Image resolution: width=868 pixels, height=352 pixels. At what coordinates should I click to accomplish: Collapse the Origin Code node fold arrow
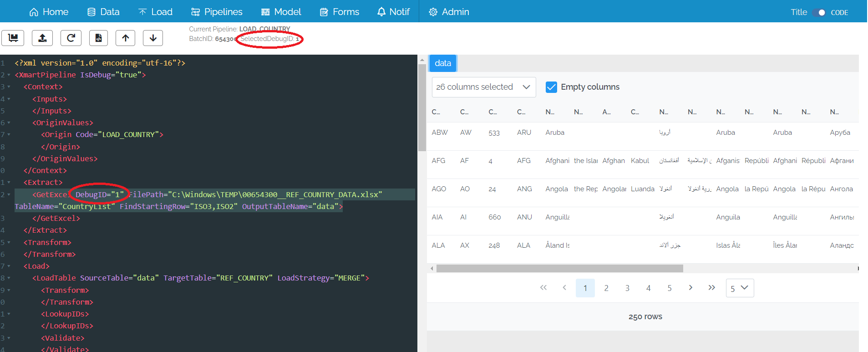(9, 134)
